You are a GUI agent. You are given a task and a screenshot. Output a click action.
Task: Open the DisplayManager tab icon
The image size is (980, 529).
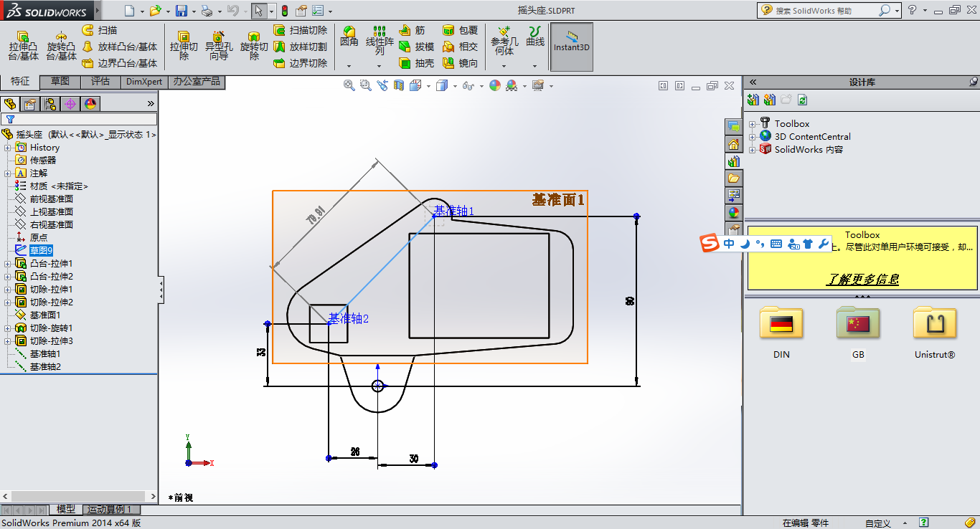(90, 104)
